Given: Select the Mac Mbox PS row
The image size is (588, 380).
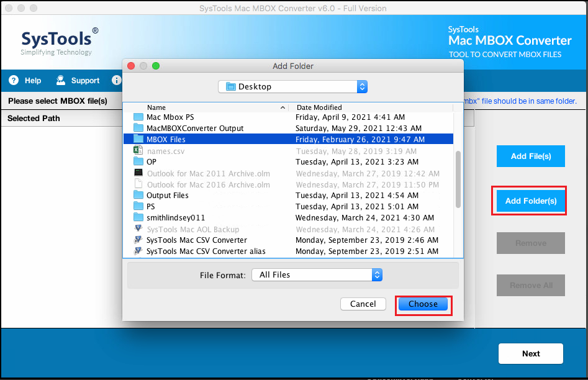Looking at the screenshot, I should [x=288, y=117].
